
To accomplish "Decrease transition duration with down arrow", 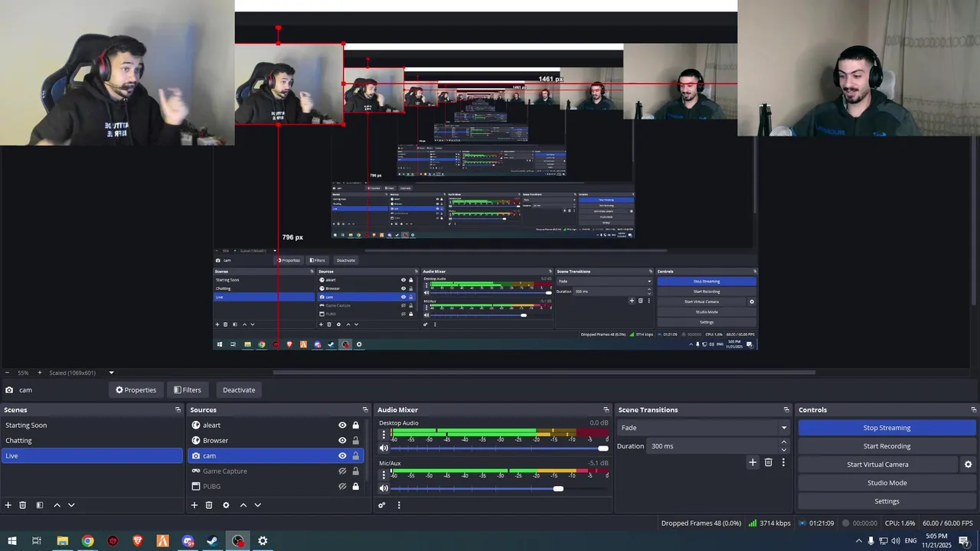I will pyautogui.click(x=784, y=450).
